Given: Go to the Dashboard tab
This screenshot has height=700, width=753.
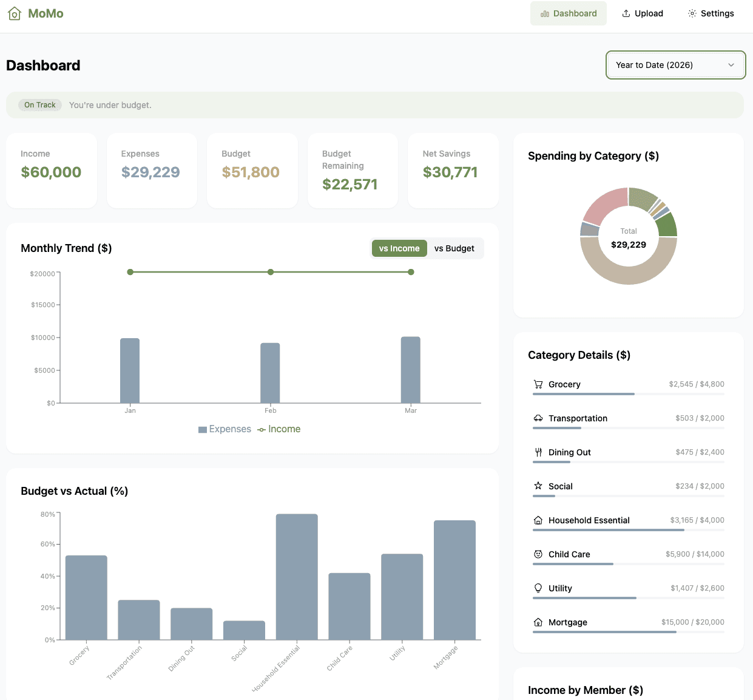Looking at the screenshot, I should [568, 13].
